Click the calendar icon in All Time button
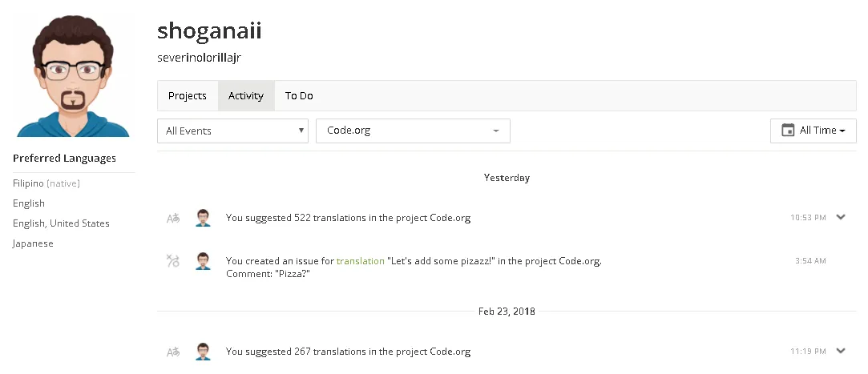Image resolution: width=868 pixels, height=374 pixels. click(x=788, y=131)
